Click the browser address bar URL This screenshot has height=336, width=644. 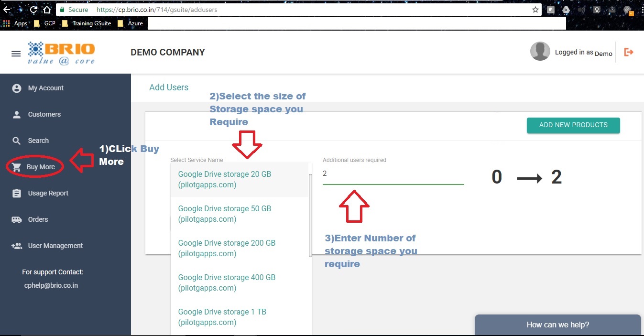157,10
